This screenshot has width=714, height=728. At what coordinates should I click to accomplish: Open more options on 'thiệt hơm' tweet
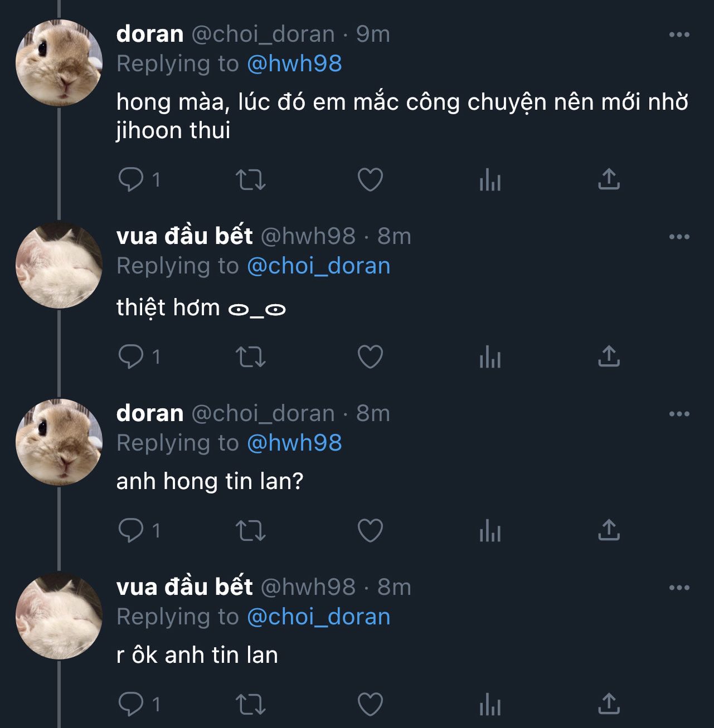679,237
